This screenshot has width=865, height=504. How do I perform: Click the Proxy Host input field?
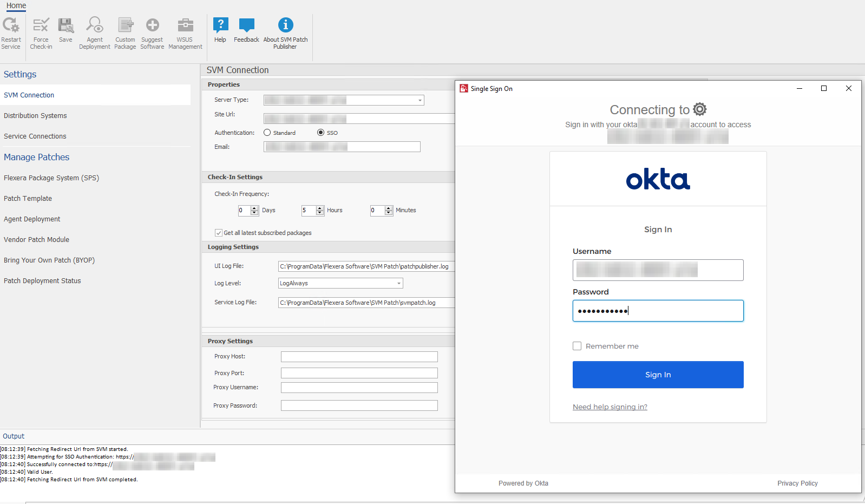click(x=359, y=357)
